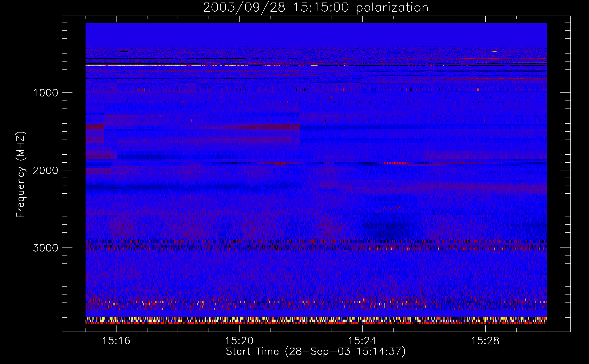This screenshot has width=589, height=364.
Task: Click the "Start Time (28-Sep-03 15:14:37)" axis label
Action: 316,352
